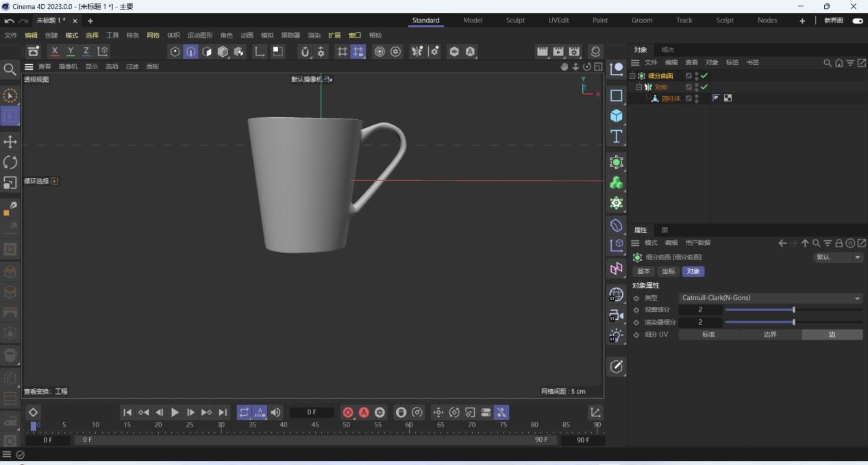This screenshot has height=465, width=868.
Task: Open the search magnifier in left toolbar
Action: coord(10,69)
